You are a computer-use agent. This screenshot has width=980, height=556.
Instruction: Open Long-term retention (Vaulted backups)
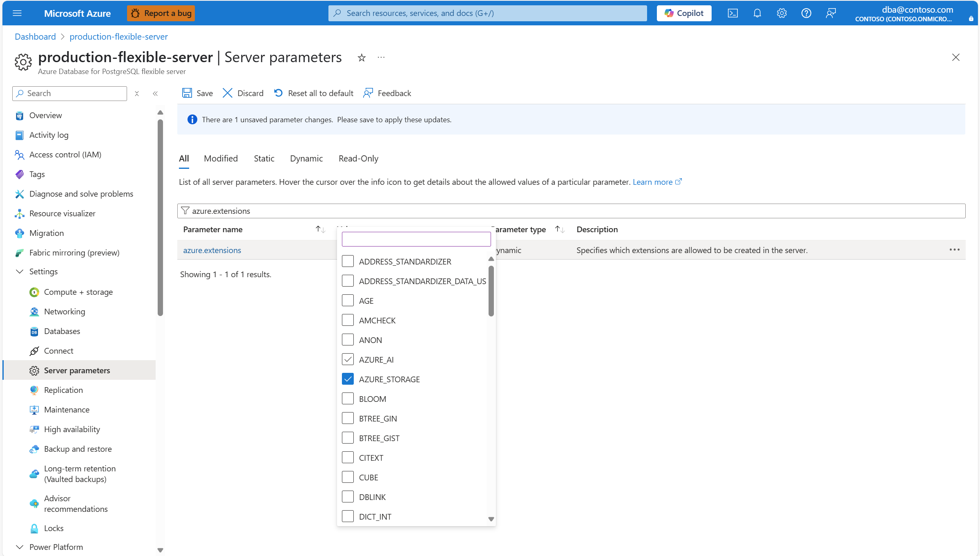click(x=79, y=474)
